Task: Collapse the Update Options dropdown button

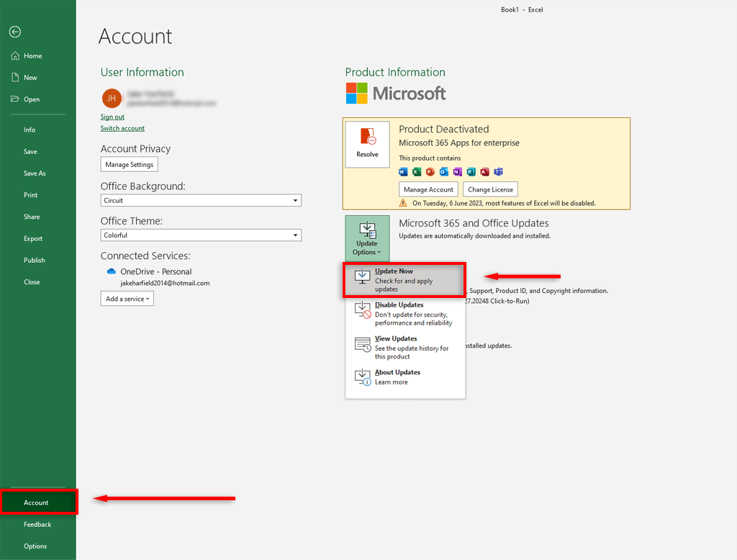Action: (x=367, y=238)
